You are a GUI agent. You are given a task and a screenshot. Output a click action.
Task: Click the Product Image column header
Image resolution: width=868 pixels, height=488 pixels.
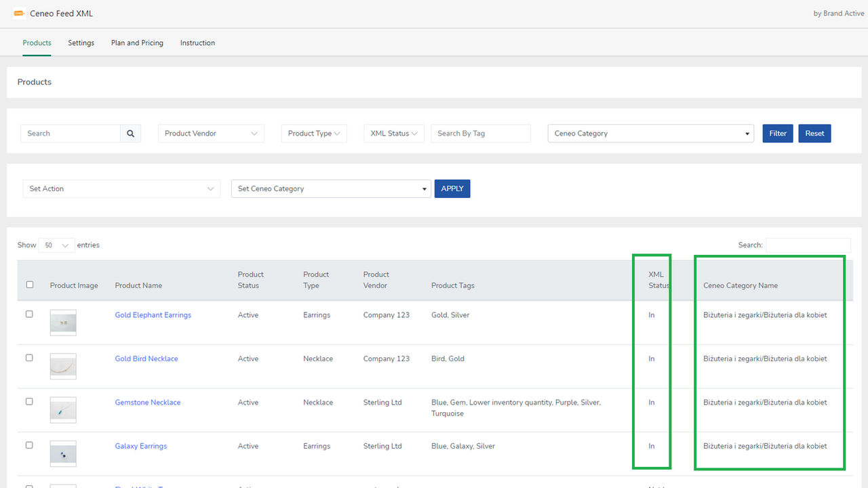click(74, 285)
